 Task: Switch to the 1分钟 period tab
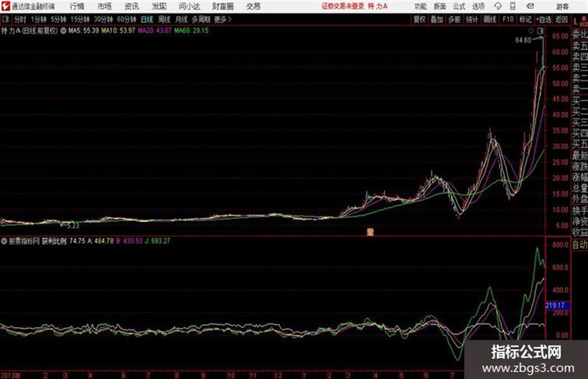pyautogui.click(x=39, y=19)
